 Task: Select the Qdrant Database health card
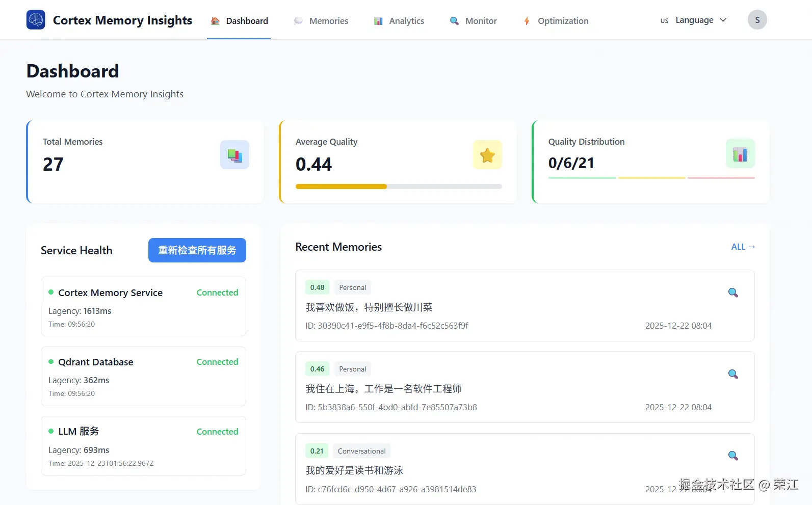(x=143, y=376)
